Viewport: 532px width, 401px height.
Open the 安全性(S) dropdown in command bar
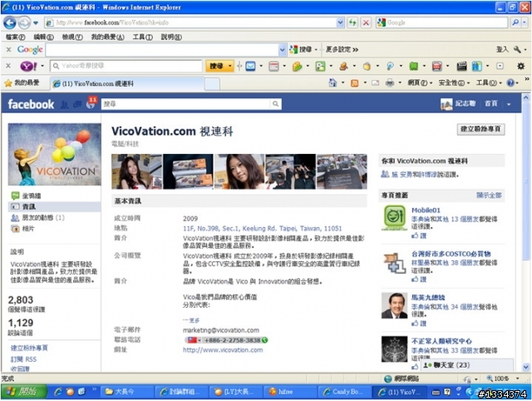tap(454, 83)
